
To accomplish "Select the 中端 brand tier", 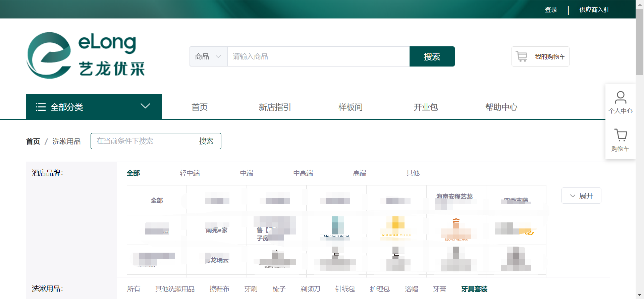I will [x=247, y=173].
